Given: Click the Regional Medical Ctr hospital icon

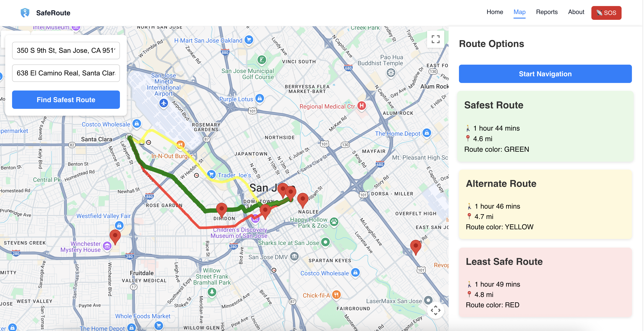Looking at the screenshot, I should point(361,106).
